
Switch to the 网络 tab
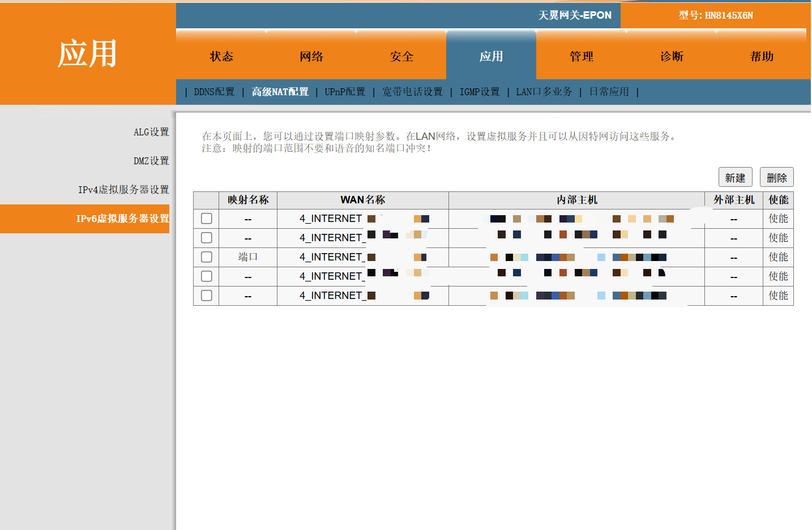311,57
